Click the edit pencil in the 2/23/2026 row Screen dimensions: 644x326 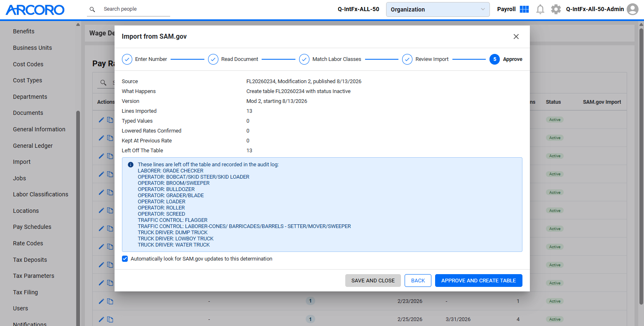coord(101,301)
